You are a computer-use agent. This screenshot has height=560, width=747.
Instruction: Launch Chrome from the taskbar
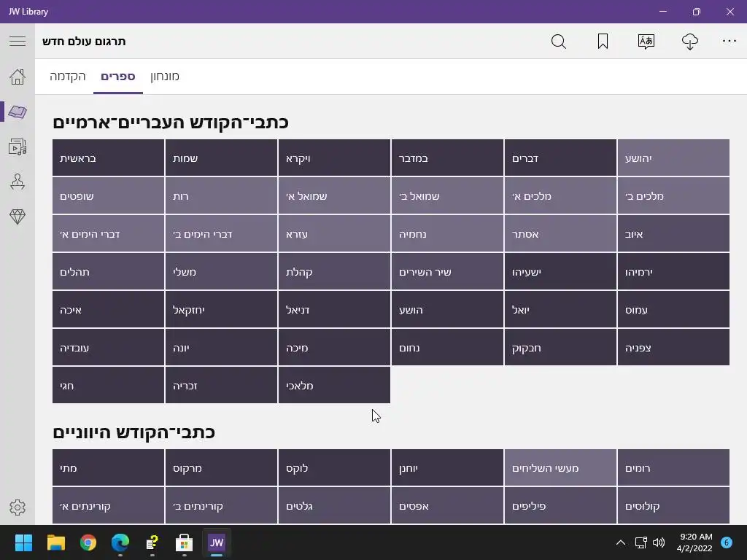click(x=88, y=542)
